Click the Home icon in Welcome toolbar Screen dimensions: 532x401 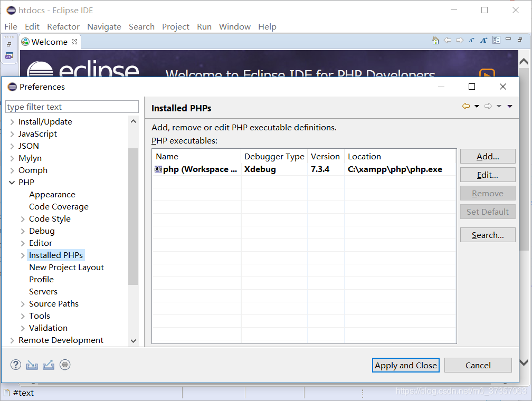pos(435,41)
